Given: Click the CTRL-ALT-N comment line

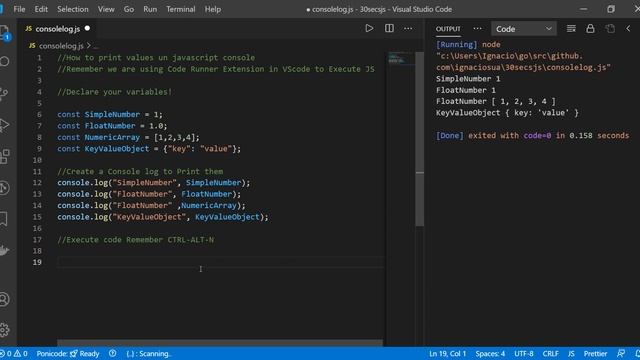Looking at the screenshot, I should click(136, 240).
